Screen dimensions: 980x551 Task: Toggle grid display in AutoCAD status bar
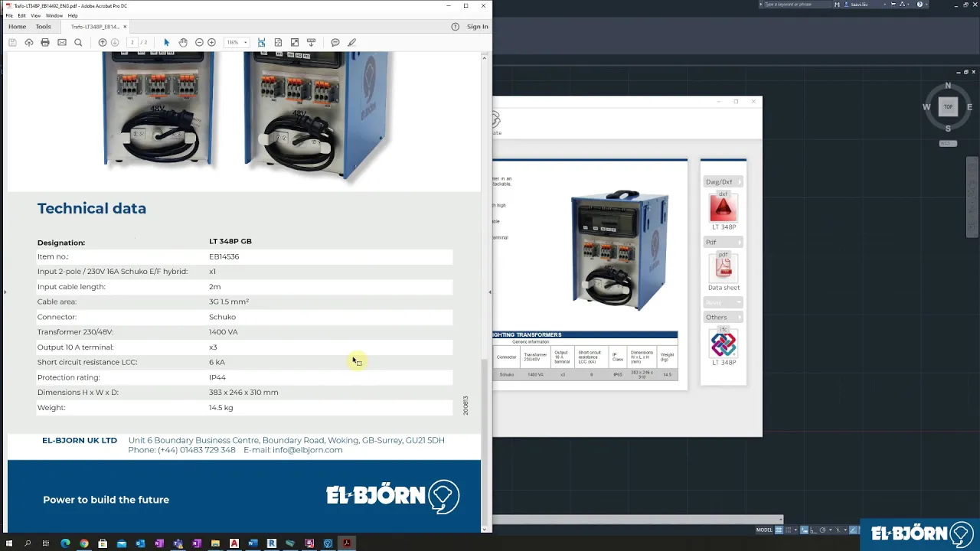(779, 530)
